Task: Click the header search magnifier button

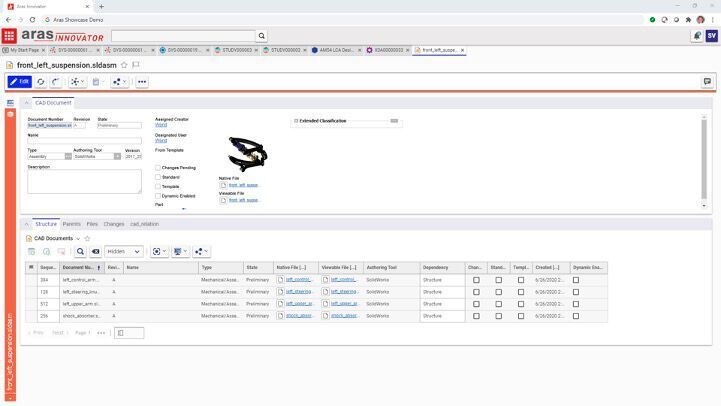Action: (262, 36)
